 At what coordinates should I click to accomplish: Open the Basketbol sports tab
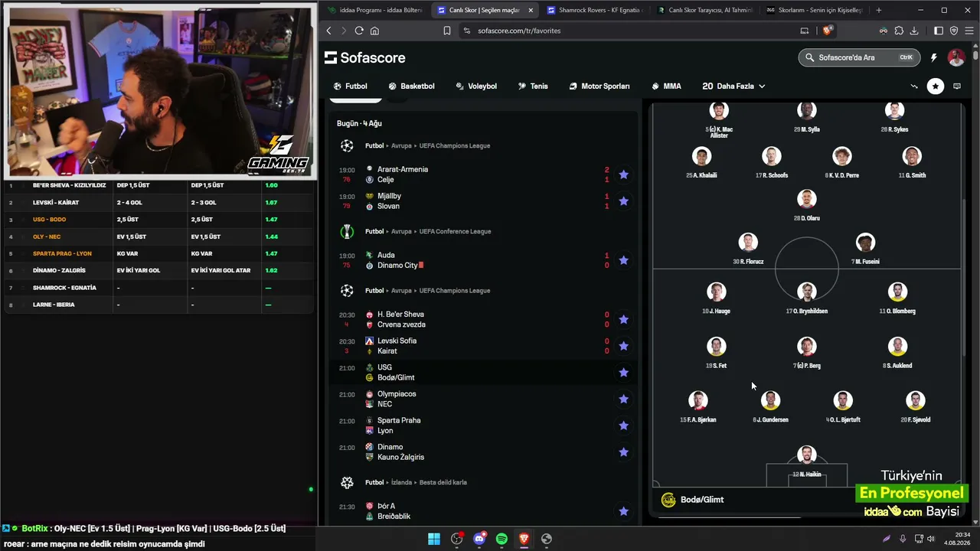[x=411, y=86]
